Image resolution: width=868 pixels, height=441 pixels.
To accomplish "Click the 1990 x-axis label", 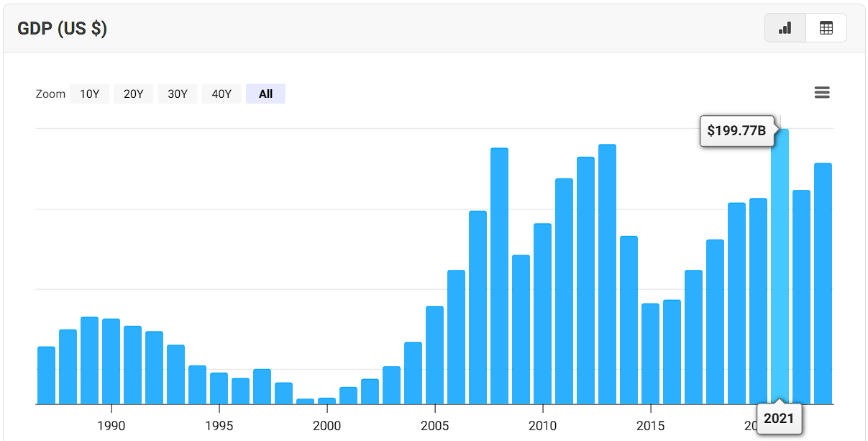I will (111, 426).
